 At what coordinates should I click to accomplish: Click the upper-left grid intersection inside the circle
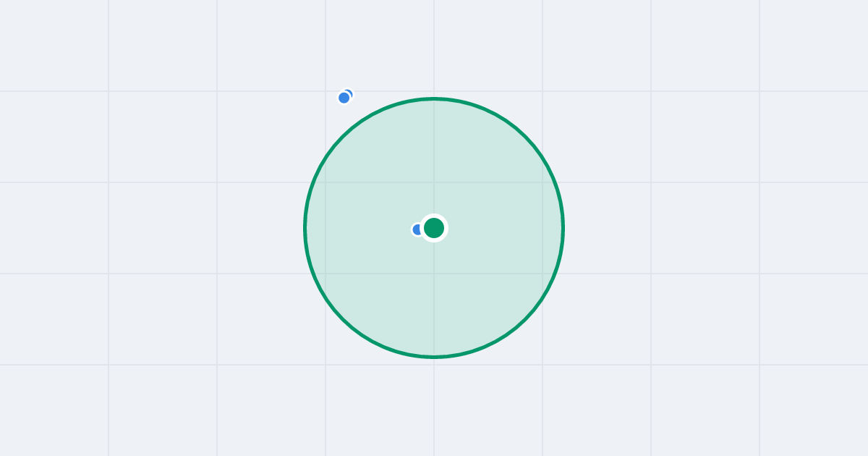tap(325, 182)
